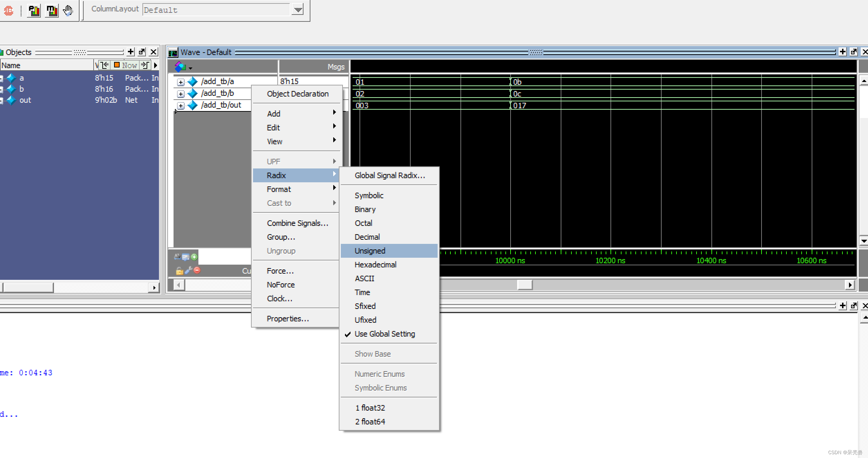Open the ColumnLayout dropdown
The image size is (868, 458).
(x=297, y=9)
